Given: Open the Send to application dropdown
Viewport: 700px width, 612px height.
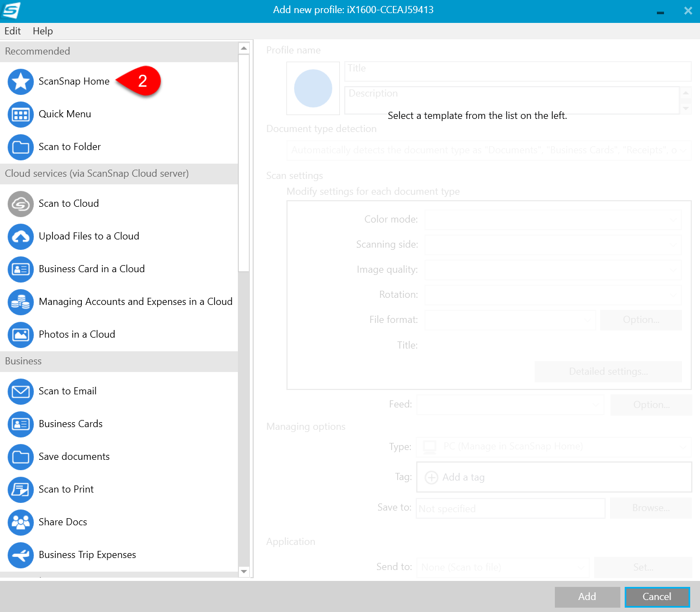Looking at the screenshot, I should click(x=502, y=567).
